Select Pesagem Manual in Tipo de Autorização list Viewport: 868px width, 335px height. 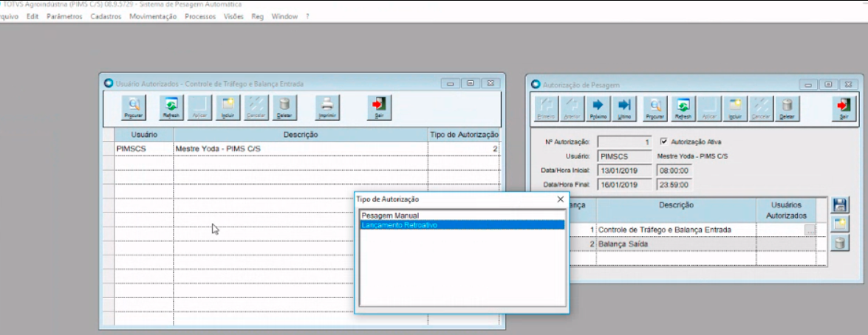coord(462,215)
